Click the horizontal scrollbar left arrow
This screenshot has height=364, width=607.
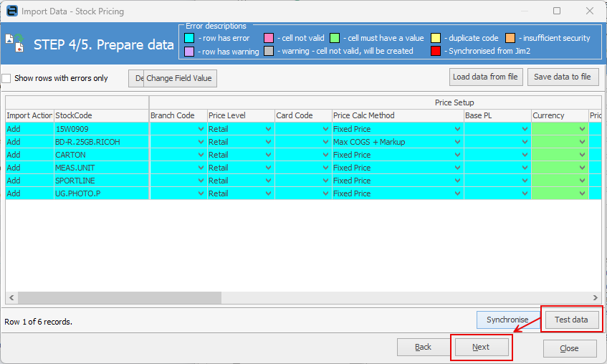click(11, 297)
